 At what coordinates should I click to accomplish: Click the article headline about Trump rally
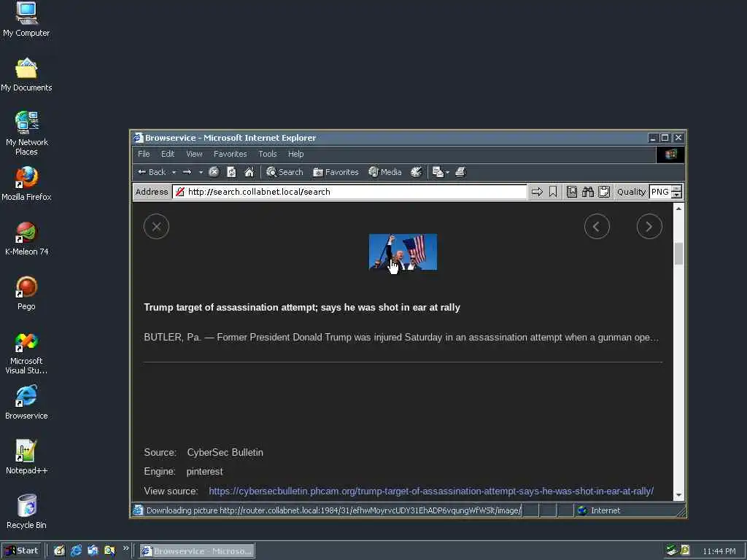tap(302, 308)
